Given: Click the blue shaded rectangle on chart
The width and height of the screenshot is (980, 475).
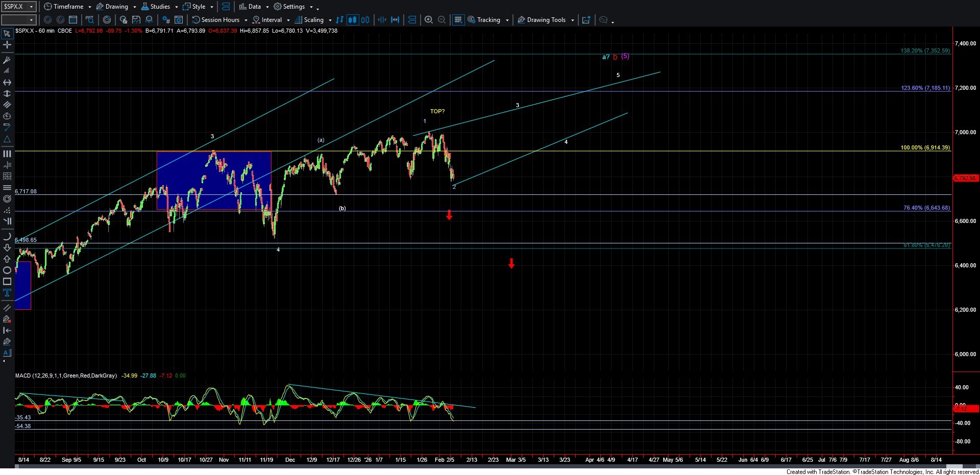Looking at the screenshot, I should (x=213, y=181).
